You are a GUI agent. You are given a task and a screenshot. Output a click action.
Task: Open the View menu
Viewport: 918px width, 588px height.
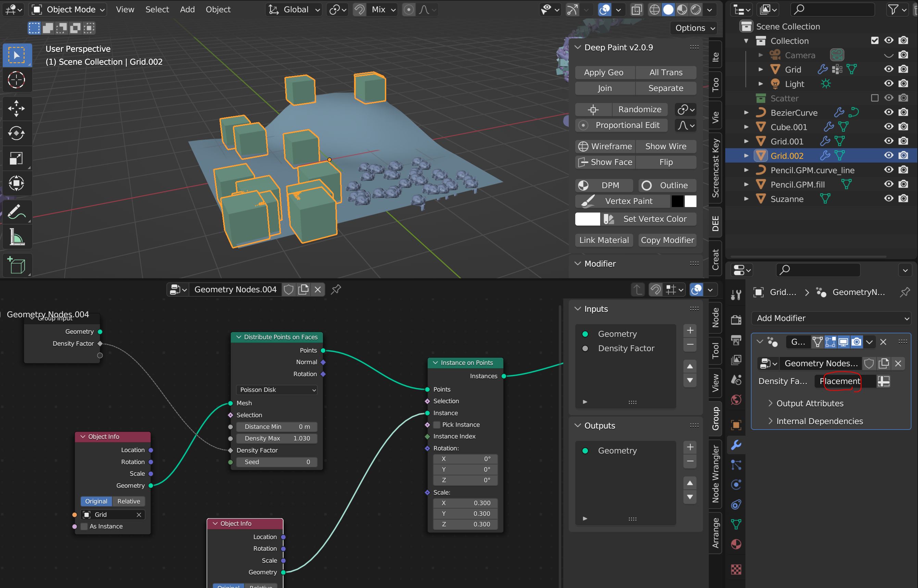click(125, 10)
